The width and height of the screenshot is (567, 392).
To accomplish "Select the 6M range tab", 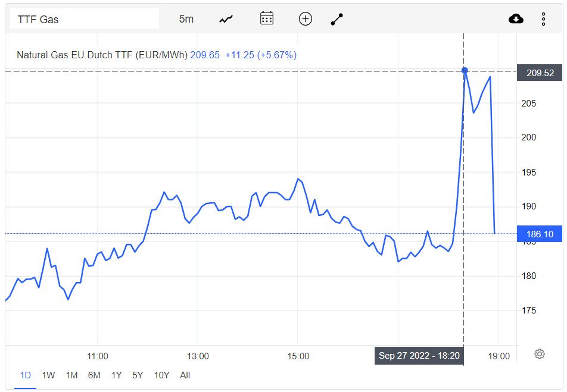I will (94, 375).
